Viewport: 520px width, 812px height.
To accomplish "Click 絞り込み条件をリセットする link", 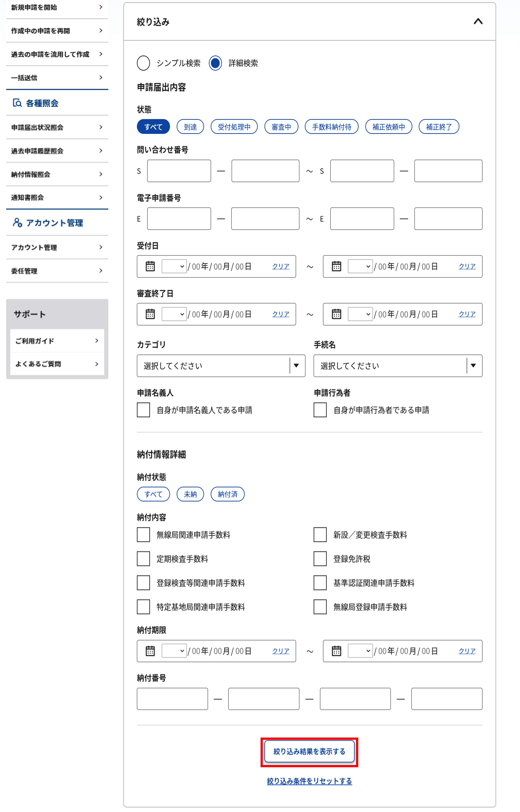I will coord(309,781).
